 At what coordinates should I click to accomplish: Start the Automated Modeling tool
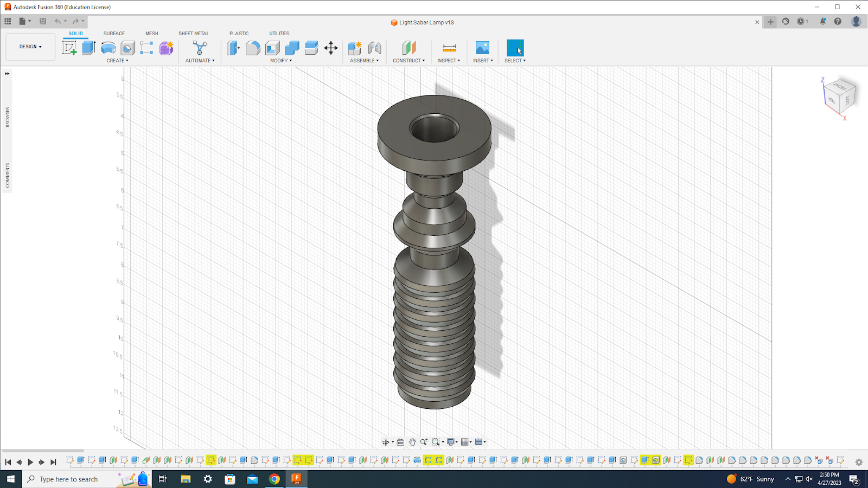click(x=200, y=48)
